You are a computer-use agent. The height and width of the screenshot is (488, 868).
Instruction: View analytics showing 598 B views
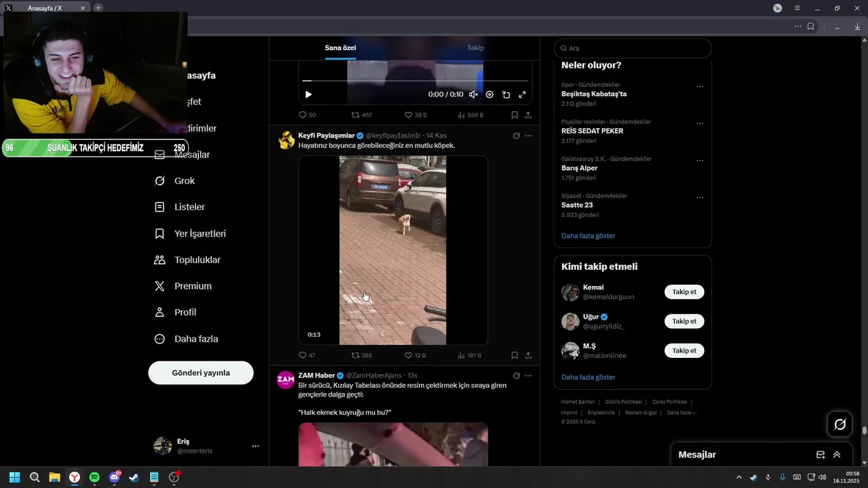pos(471,115)
